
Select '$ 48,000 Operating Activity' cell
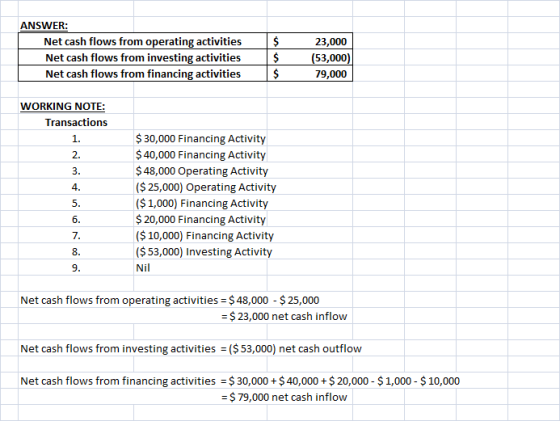click(202, 171)
